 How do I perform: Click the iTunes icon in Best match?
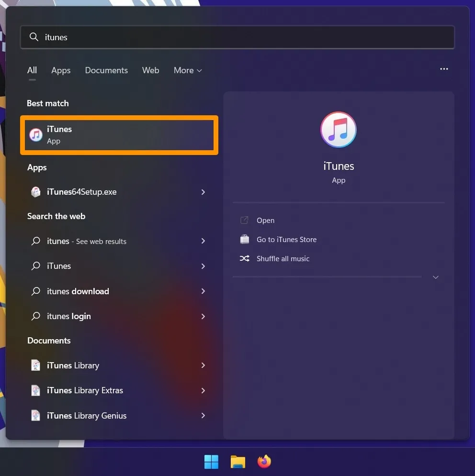36,135
